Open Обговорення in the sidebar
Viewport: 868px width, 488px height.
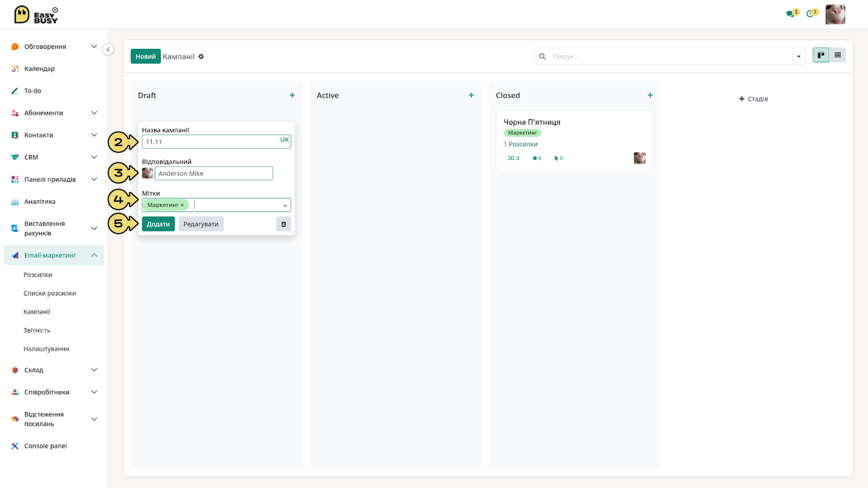click(x=45, y=47)
